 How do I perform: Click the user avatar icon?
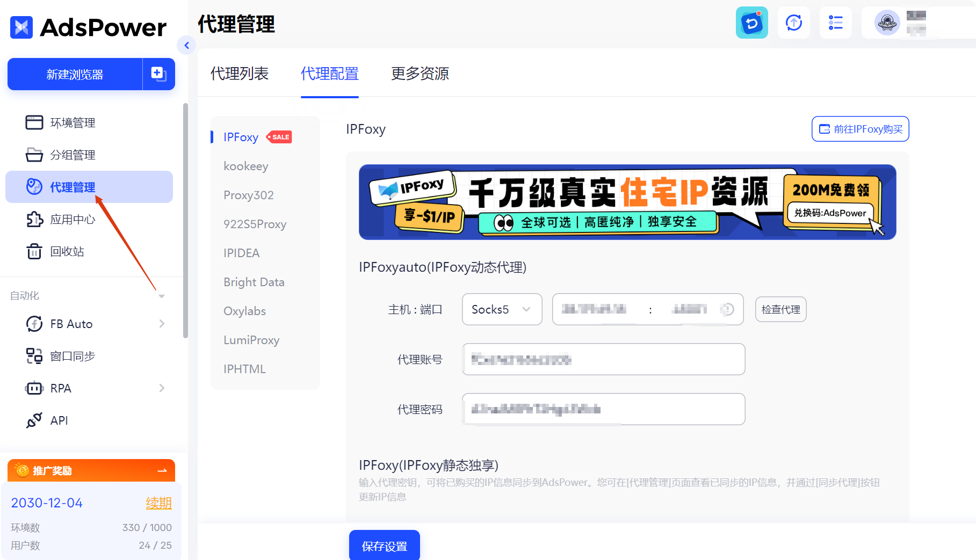pyautogui.click(x=887, y=23)
